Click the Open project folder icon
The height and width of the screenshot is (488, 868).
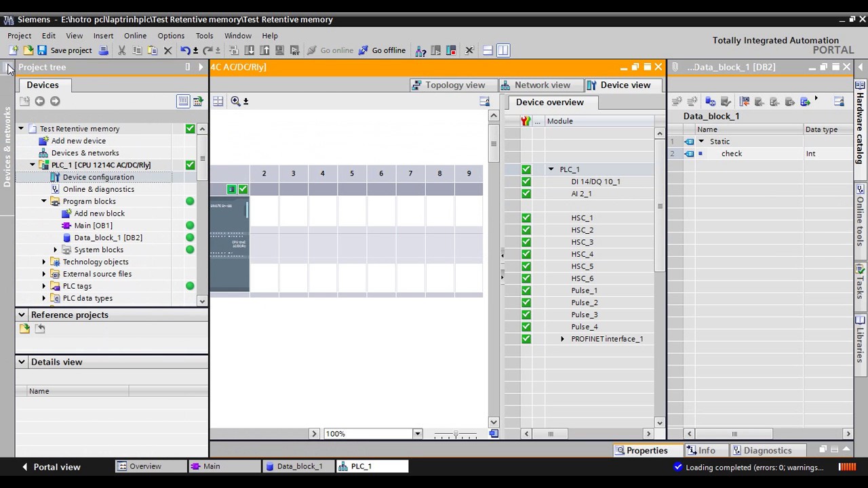(x=28, y=50)
